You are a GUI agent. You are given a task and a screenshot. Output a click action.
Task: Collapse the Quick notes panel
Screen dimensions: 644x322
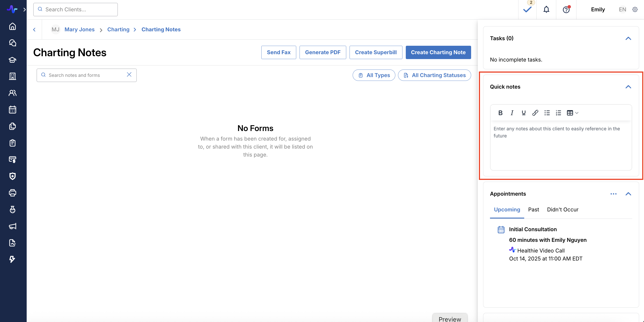coord(628,87)
